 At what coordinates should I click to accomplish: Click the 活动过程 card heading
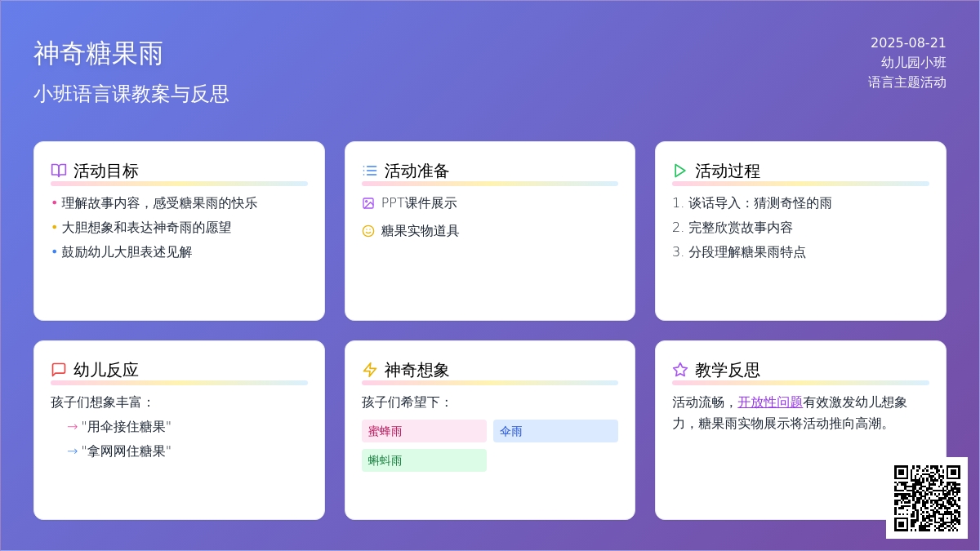pyautogui.click(x=728, y=171)
